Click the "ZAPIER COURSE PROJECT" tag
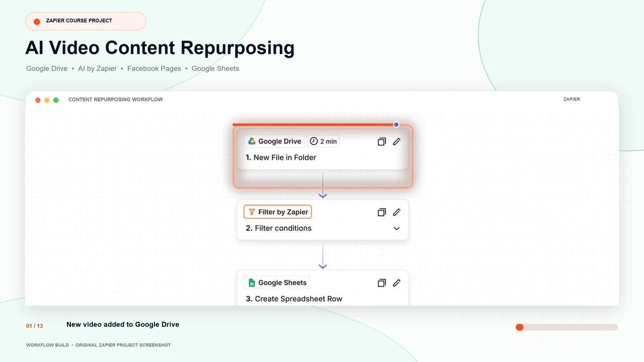The width and height of the screenshot is (644, 362). click(x=86, y=21)
